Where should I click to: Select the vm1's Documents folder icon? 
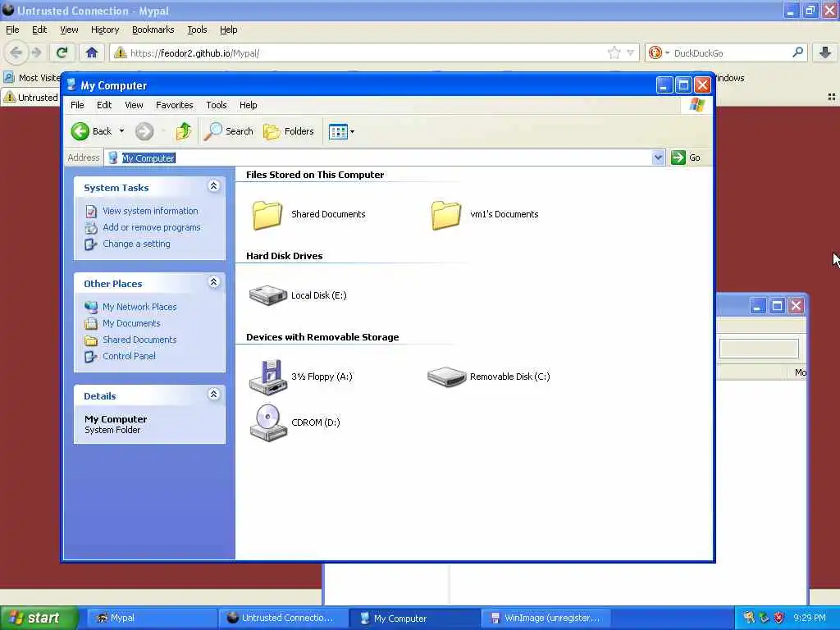[x=445, y=215]
